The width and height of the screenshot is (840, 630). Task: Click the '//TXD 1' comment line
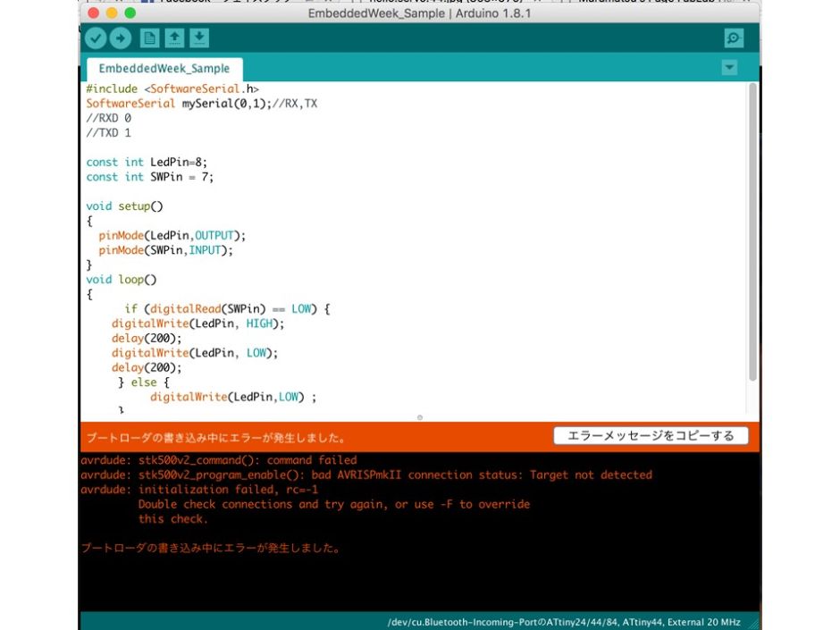pyautogui.click(x=108, y=133)
